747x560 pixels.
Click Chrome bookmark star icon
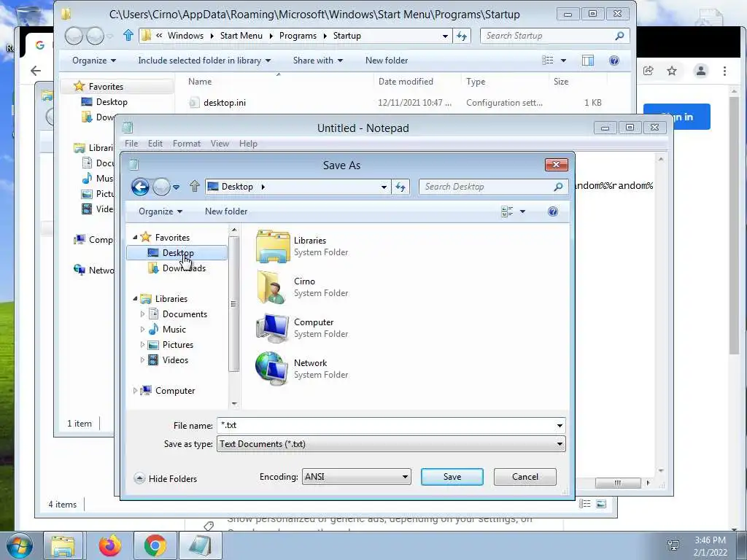click(x=672, y=71)
